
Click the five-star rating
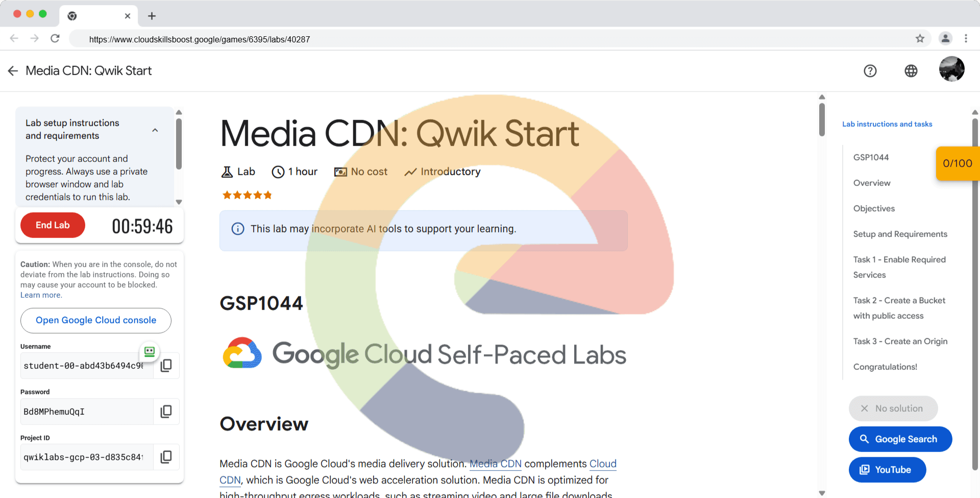(x=248, y=195)
